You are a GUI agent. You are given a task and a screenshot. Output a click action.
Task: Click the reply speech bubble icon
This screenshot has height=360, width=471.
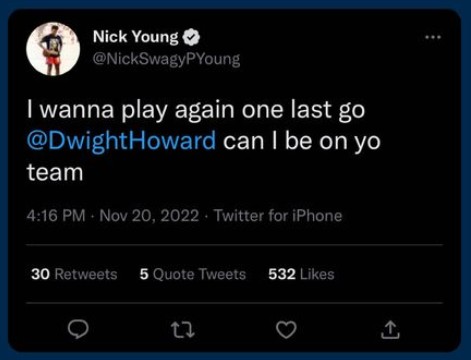coord(78,329)
